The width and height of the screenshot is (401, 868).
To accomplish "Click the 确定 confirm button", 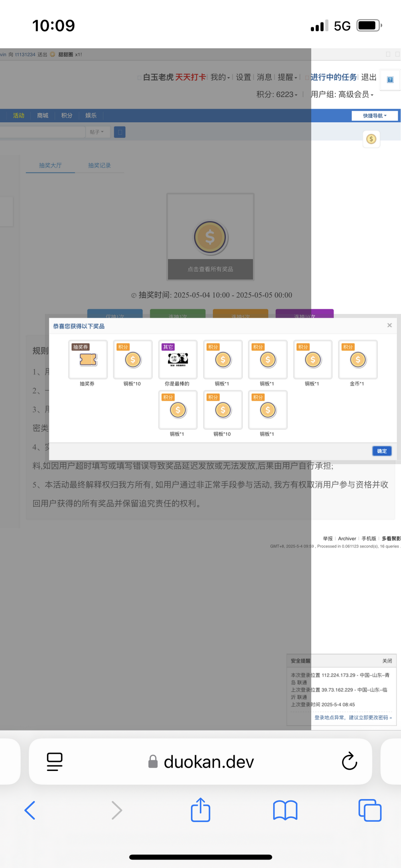I will point(381,451).
